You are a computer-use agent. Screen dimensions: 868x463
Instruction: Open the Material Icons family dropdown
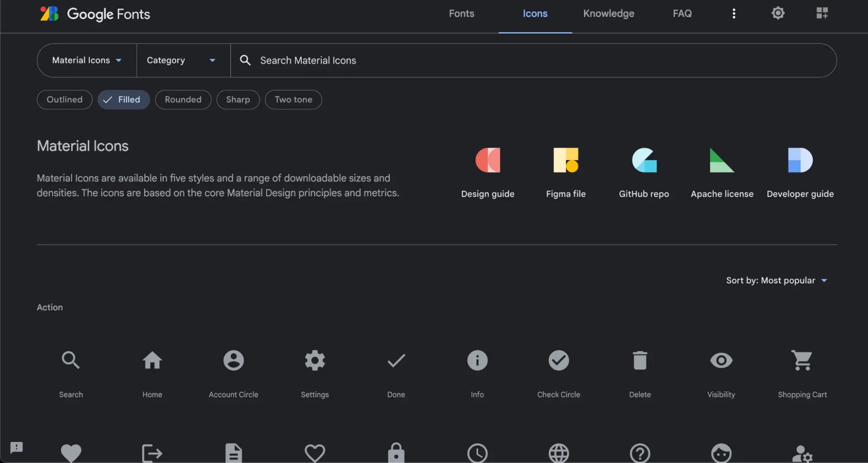coord(86,60)
